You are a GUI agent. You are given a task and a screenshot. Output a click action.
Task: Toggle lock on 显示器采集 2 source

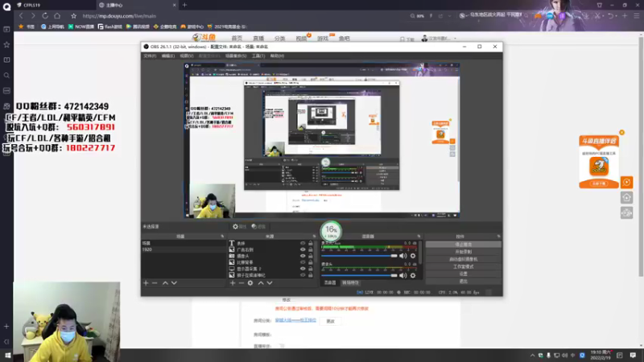(x=311, y=269)
